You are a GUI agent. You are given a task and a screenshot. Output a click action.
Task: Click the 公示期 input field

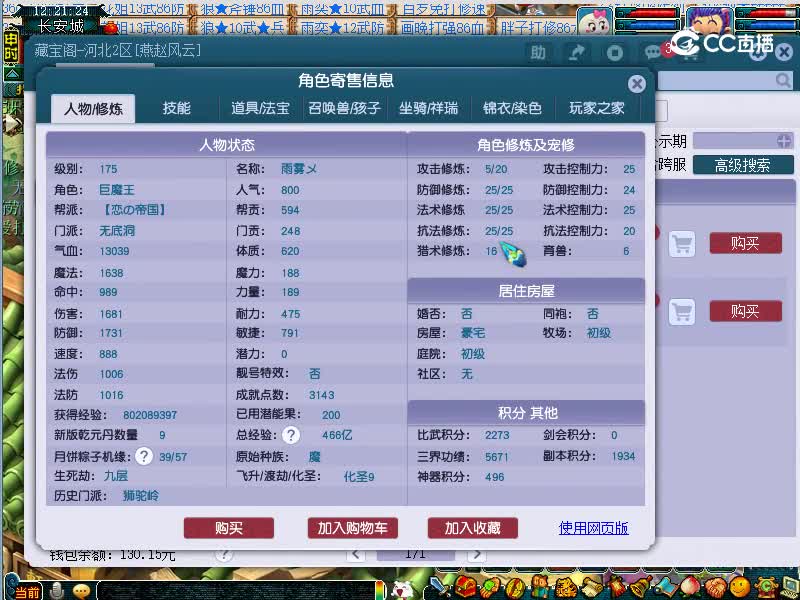[743, 141]
